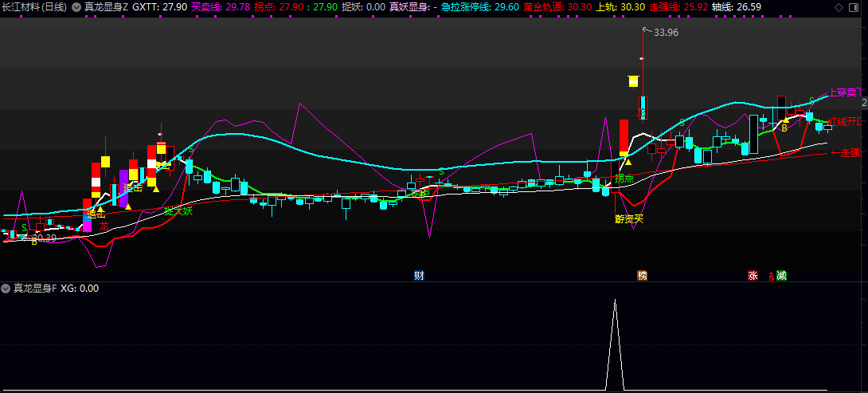Click the 30.39 low price label

[x=44, y=238]
